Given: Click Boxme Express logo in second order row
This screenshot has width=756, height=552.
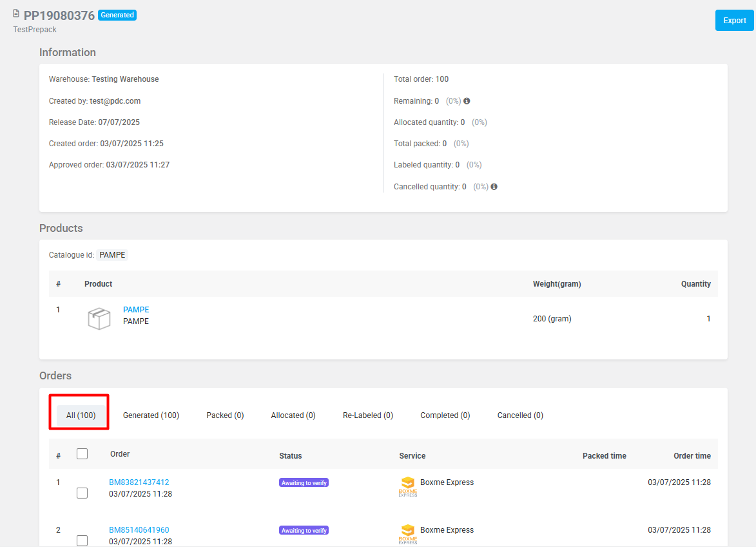Looking at the screenshot, I should pos(407,534).
